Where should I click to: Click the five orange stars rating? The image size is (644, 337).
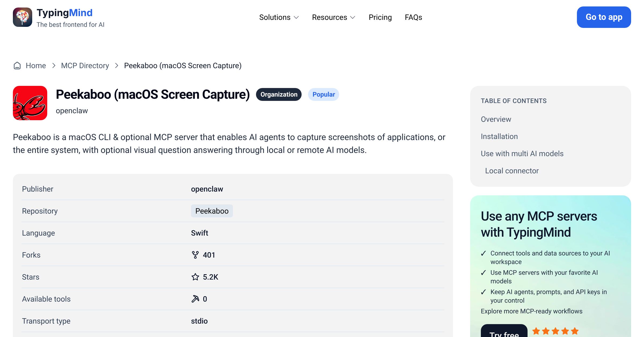point(555,331)
